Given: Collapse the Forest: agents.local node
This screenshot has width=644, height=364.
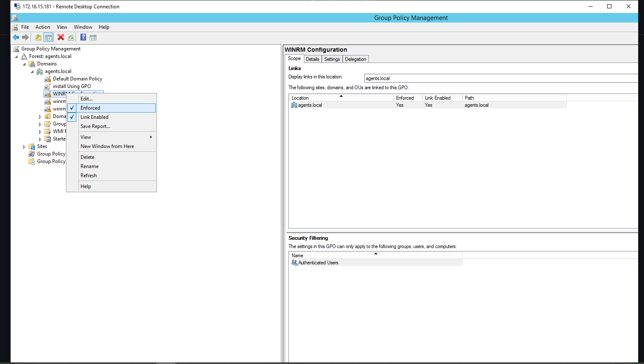Looking at the screenshot, I should [16, 57].
